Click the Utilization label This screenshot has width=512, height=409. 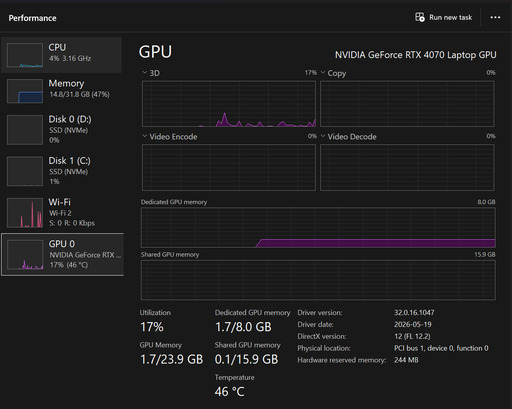(x=155, y=313)
